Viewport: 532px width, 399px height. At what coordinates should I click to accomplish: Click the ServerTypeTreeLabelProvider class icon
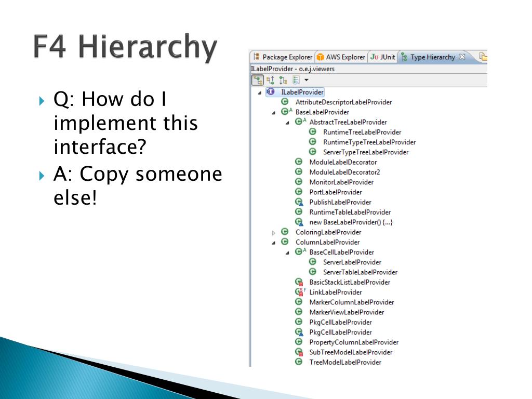point(312,152)
